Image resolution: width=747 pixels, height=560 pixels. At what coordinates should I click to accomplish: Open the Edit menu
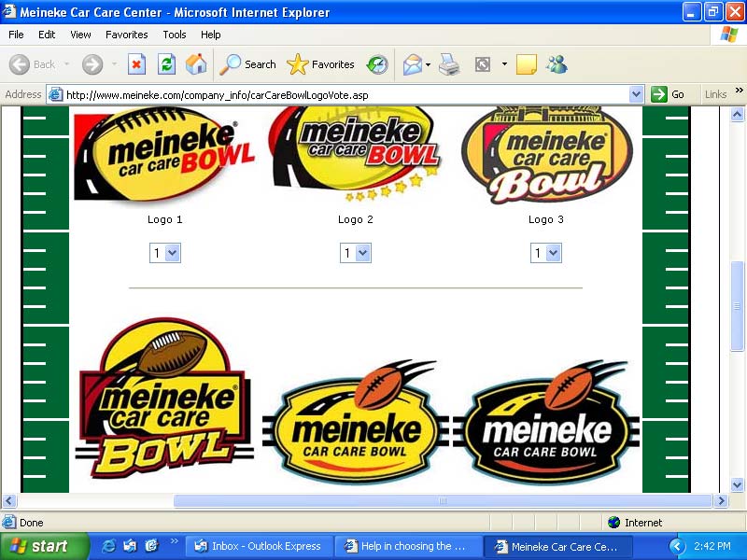[47, 35]
